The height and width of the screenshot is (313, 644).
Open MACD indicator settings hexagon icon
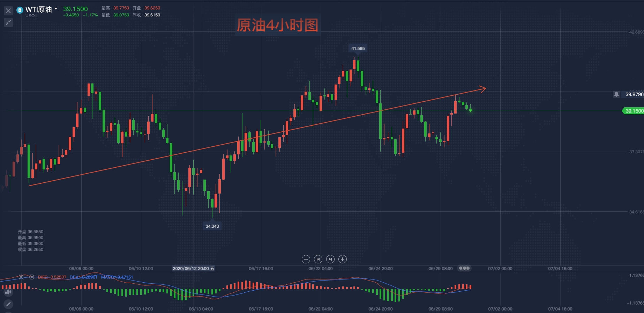click(32, 277)
